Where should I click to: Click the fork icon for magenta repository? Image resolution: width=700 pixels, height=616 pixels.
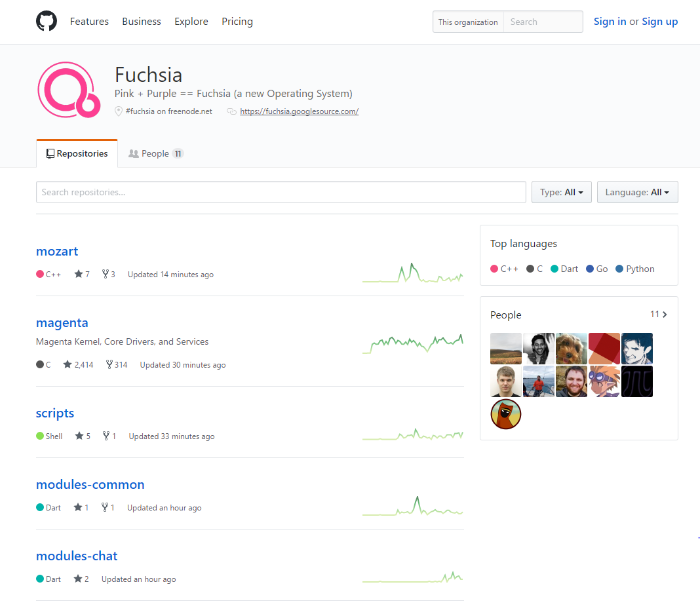[x=109, y=364]
